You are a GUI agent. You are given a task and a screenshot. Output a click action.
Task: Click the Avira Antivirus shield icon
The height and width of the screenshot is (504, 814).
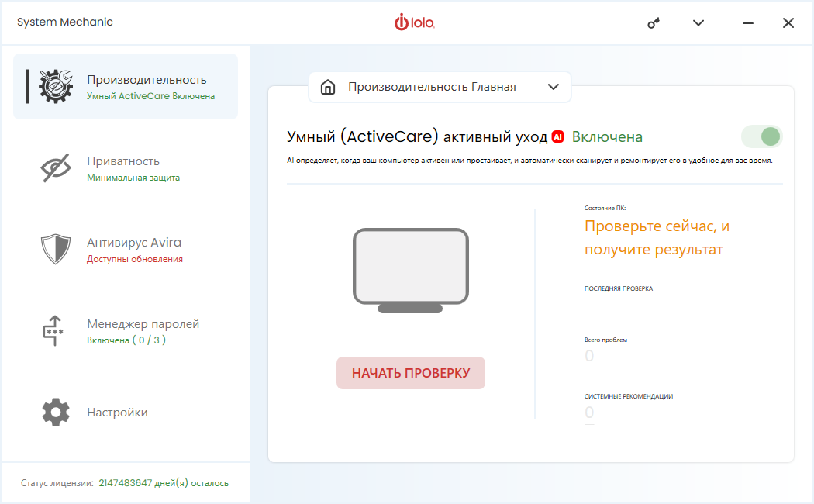click(55, 250)
